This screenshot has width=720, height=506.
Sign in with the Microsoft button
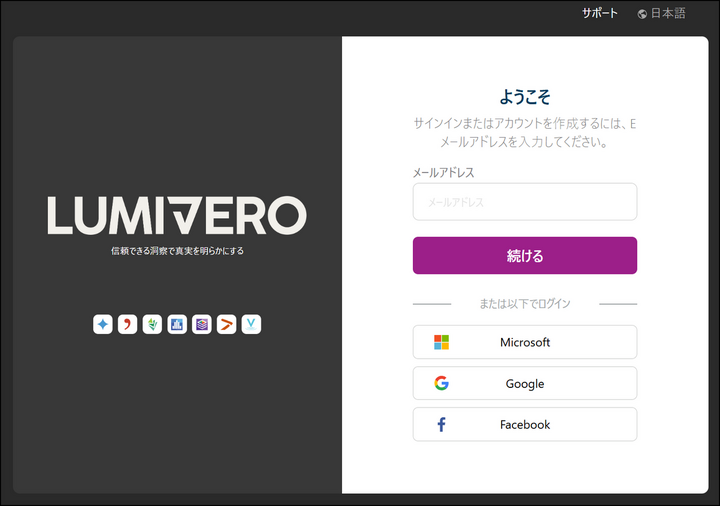tap(524, 342)
